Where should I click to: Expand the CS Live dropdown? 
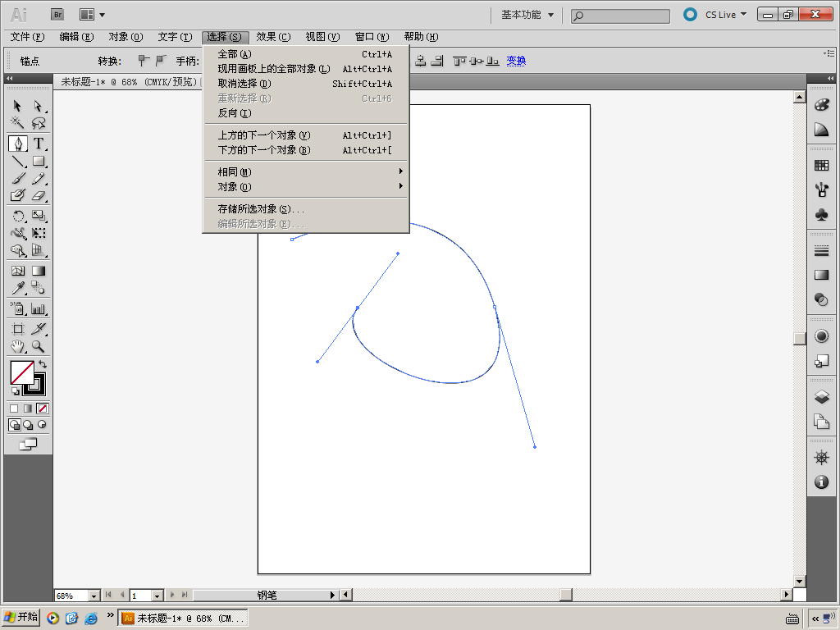click(x=725, y=15)
